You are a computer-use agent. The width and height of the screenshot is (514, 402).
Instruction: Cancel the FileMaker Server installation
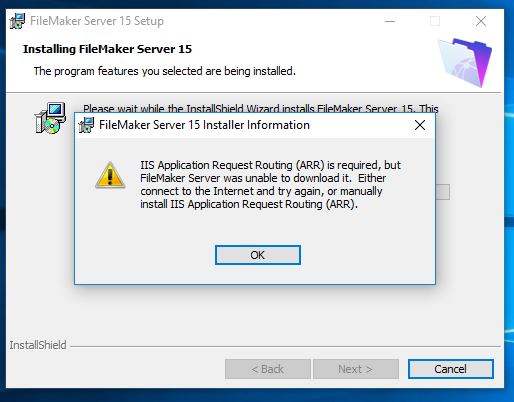click(451, 369)
